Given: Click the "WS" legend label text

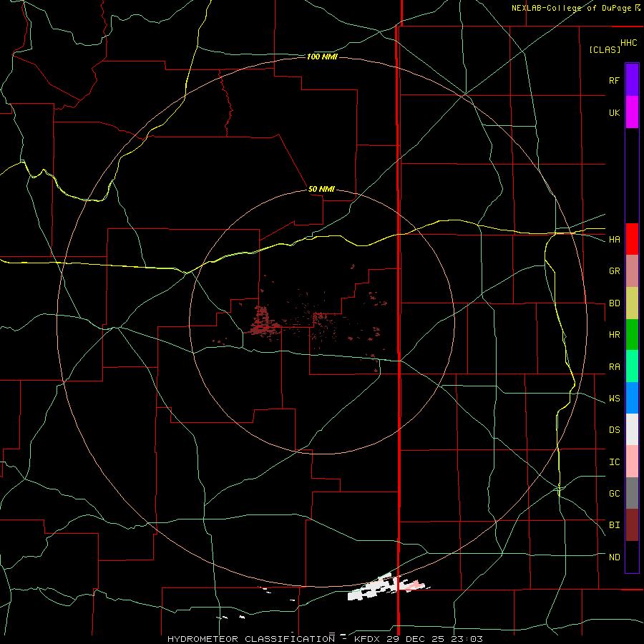Looking at the screenshot, I should [x=615, y=399].
